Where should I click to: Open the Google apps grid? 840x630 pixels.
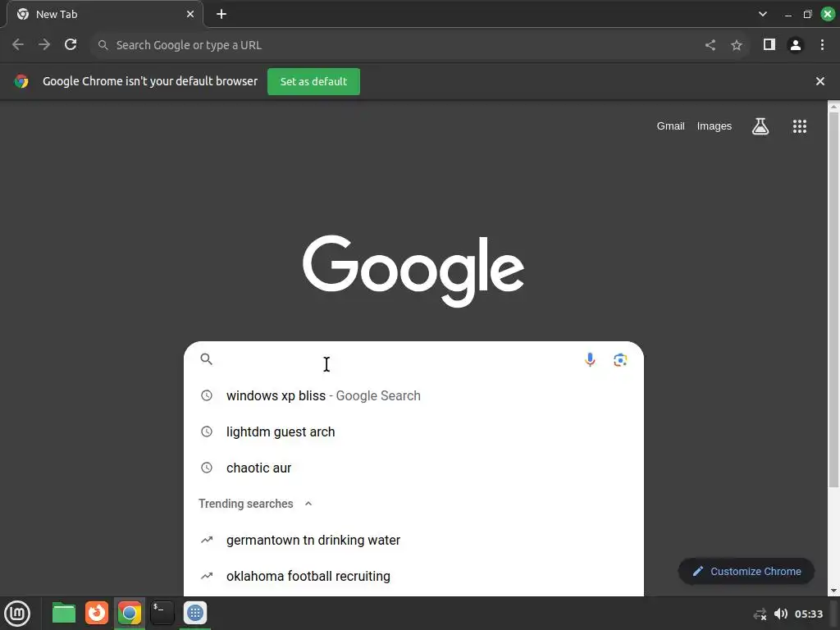[x=800, y=126]
